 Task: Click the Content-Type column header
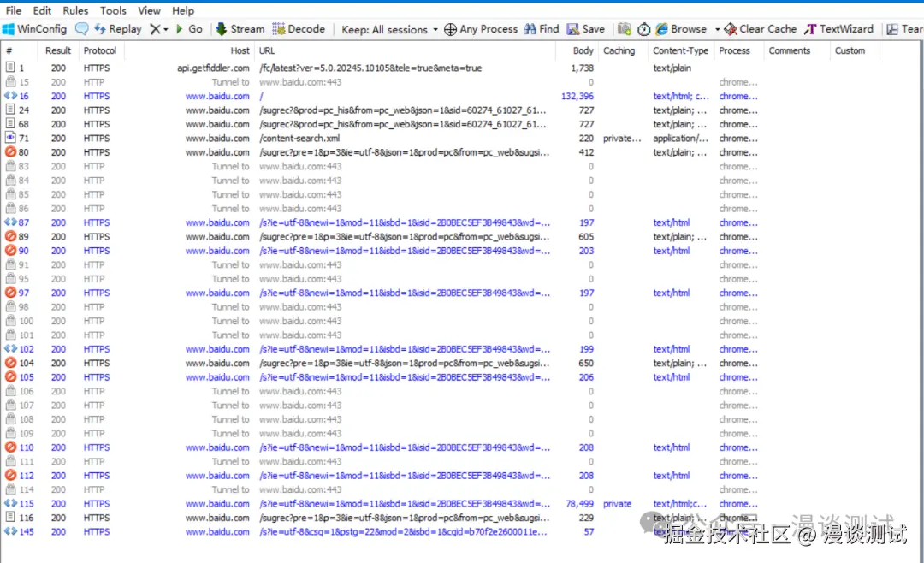point(680,50)
